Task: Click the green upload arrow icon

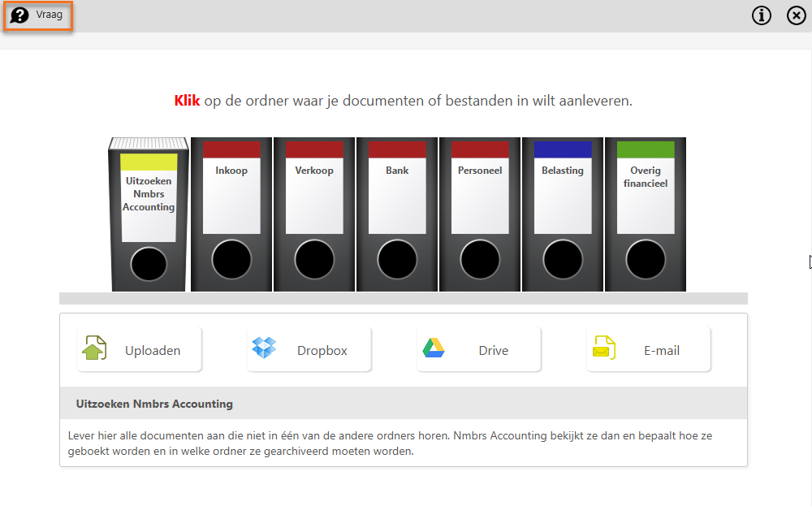Action: click(94, 348)
